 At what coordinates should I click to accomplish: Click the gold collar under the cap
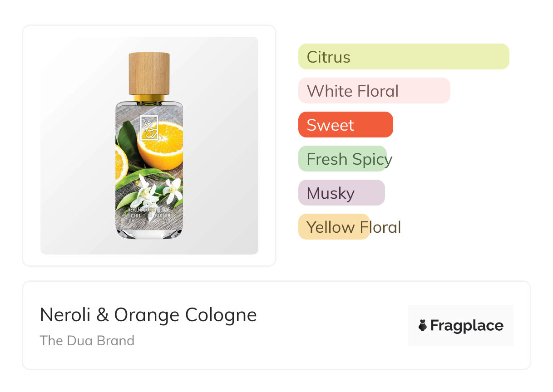click(149, 98)
